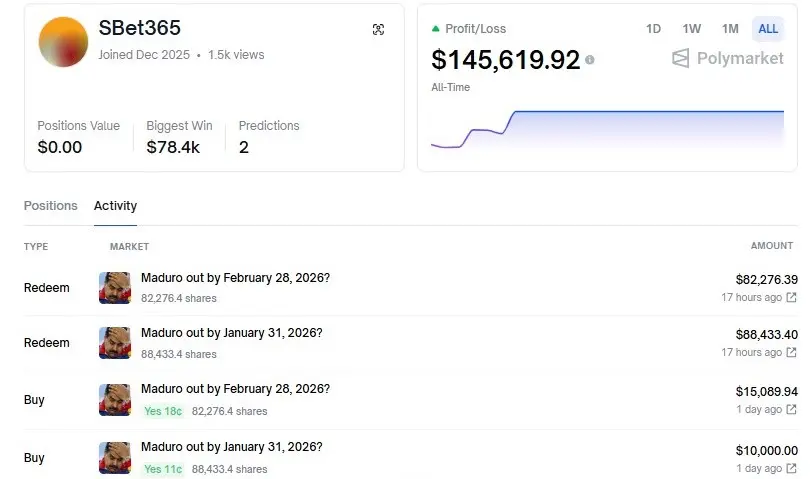810x479 pixels.
Task: Click the 'Yes 11c' badge
Action: pos(163,469)
